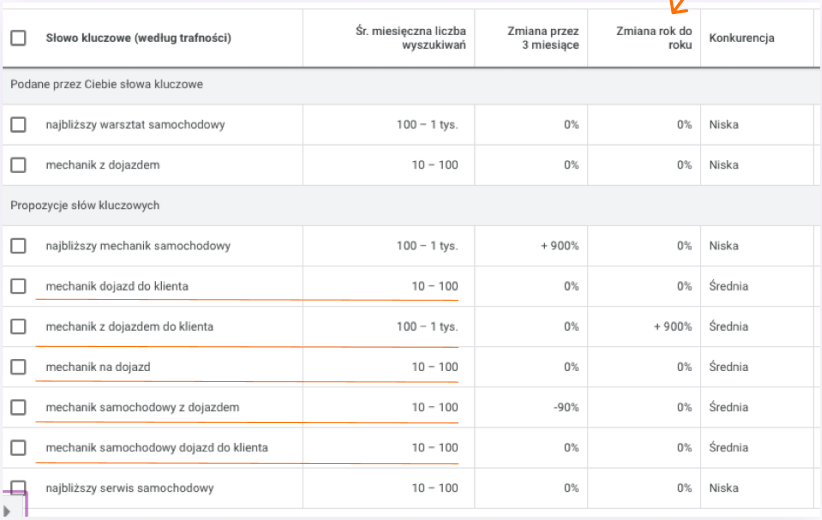Tick the select-all checkbox in table header

[18, 38]
